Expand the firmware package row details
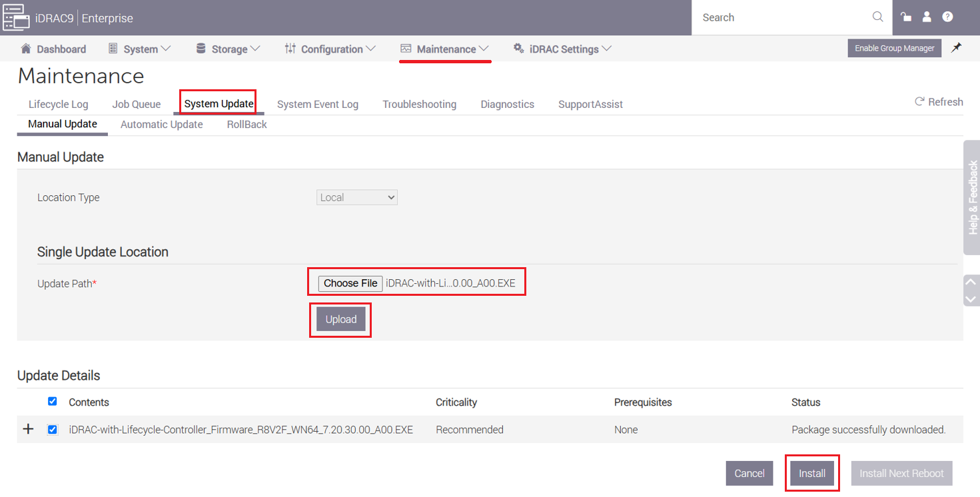This screenshot has width=980, height=497. click(28, 430)
